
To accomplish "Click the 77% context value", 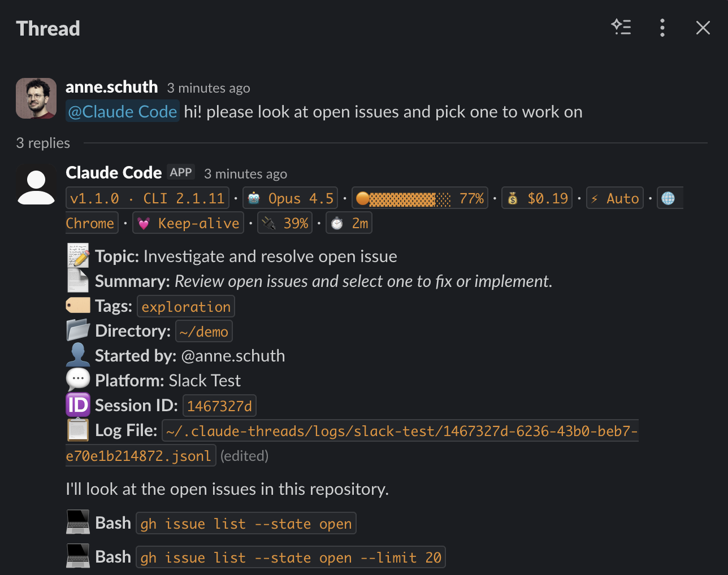I will (x=471, y=198).
